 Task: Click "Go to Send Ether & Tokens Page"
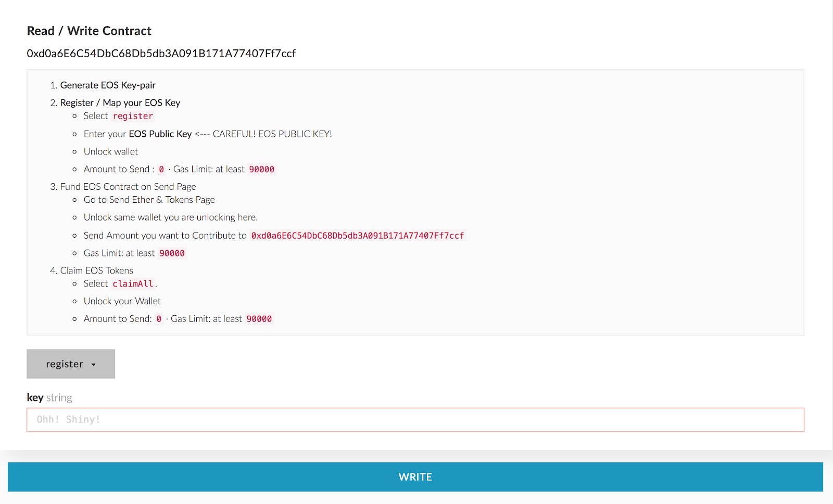tap(149, 200)
